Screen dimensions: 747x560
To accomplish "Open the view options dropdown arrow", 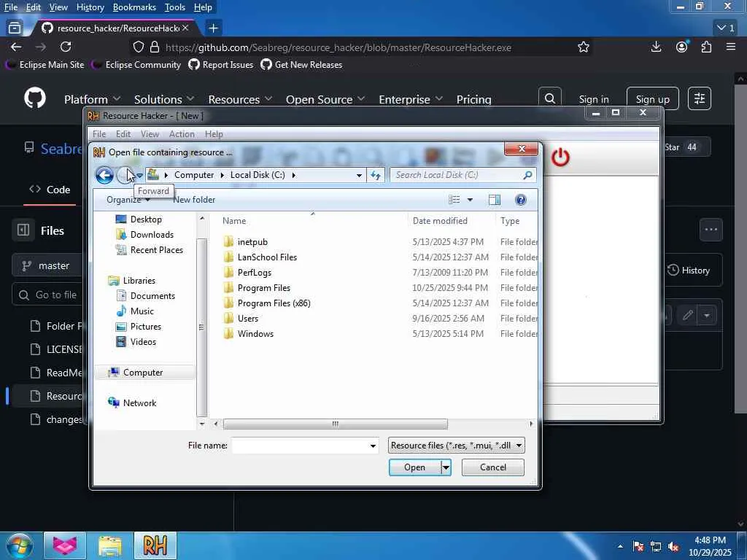I will point(471,200).
